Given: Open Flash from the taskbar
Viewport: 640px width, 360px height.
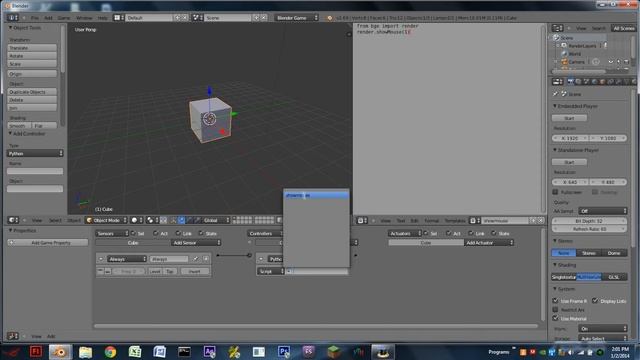Looking at the screenshot, I should coord(36,352).
